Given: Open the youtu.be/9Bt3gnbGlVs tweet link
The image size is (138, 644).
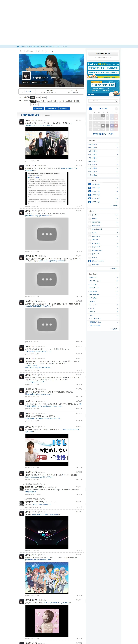Looking at the screenshot, I should (34, 125).
